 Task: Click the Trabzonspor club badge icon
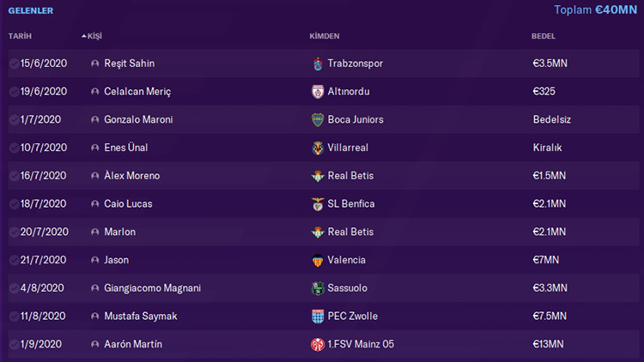317,63
